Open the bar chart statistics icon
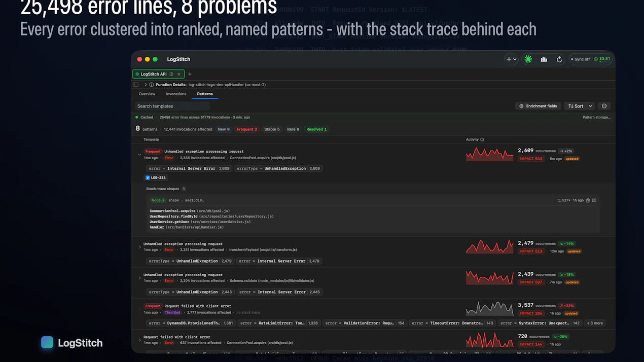Image resolution: width=644 pixels, height=362 pixels. tap(544, 59)
